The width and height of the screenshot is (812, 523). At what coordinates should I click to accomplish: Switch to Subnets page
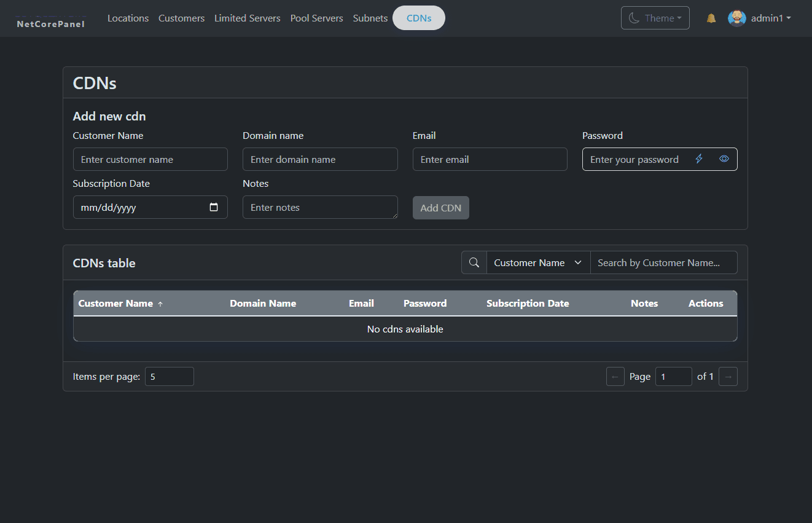tap(370, 18)
